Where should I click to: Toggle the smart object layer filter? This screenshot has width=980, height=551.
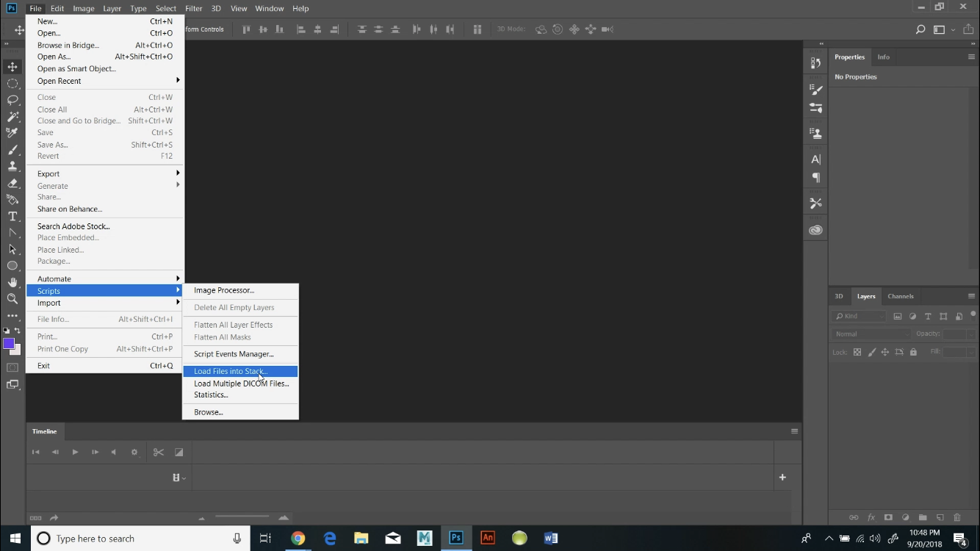959,316
